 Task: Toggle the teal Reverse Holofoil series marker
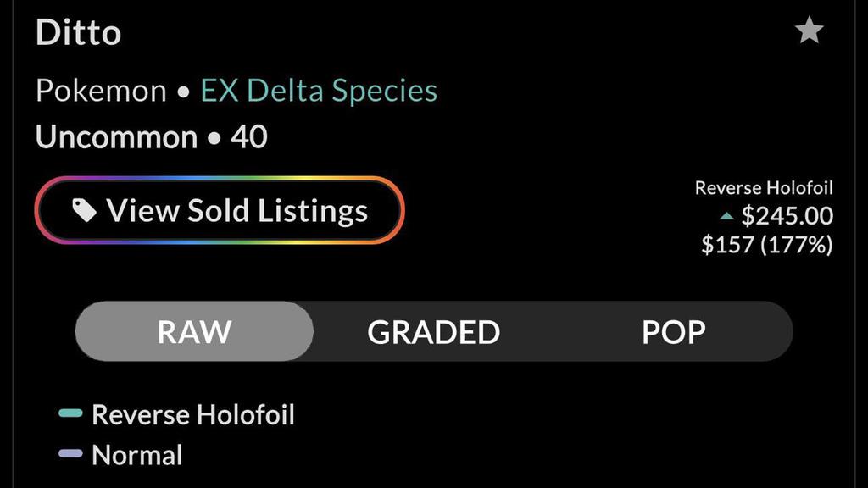[x=71, y=414]
